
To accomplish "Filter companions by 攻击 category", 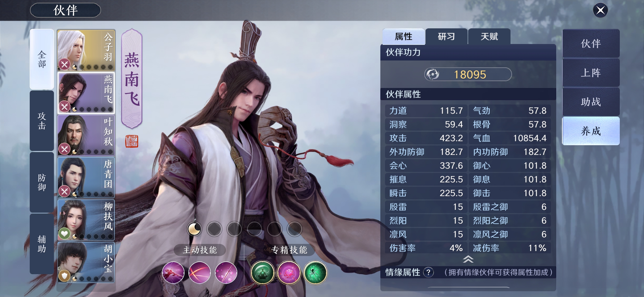I will (x=42, y=121).
